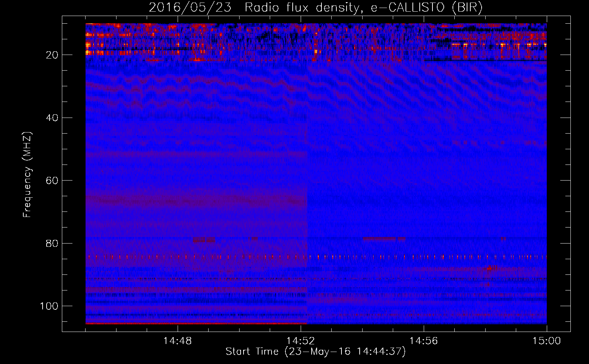Screen dimensions: 589x364
Task: Click the 40 frequency tick label
Action: (x=52, y=118)
